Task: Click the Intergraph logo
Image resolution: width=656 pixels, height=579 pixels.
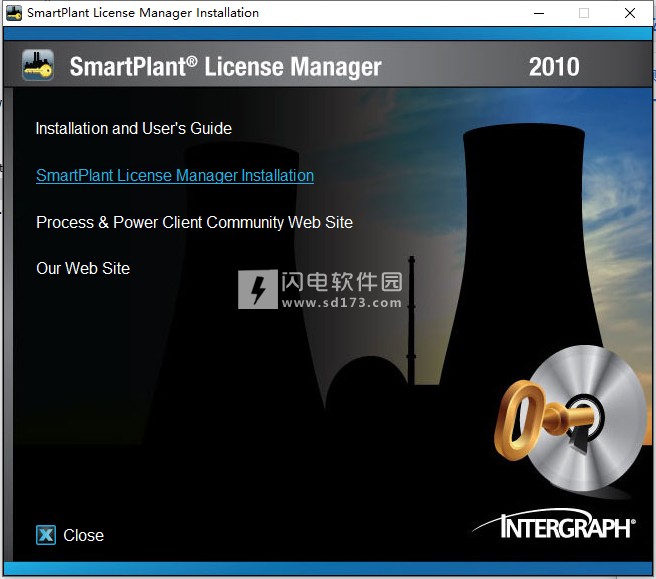Action: click(x=554, y=524)
